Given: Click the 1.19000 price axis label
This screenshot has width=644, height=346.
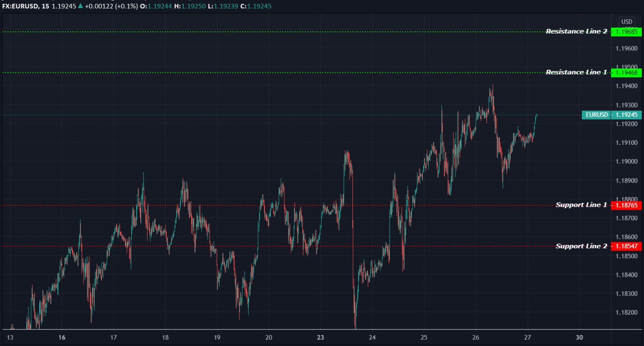Looking at the screenshot, I should click(x=627, y=161).
